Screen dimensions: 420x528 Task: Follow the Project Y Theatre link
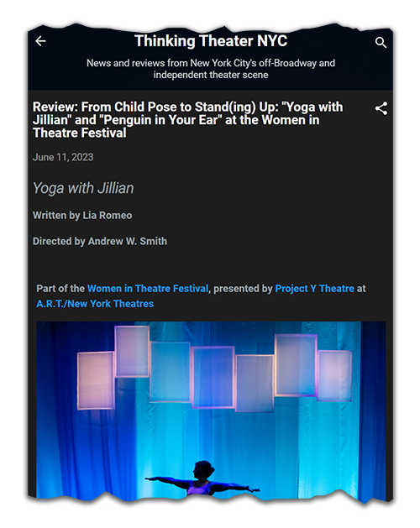click(x=314, y=289)
